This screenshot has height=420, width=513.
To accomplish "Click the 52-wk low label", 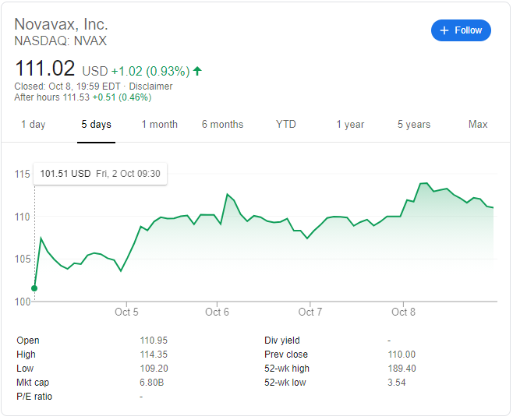I will coord(285,383).
